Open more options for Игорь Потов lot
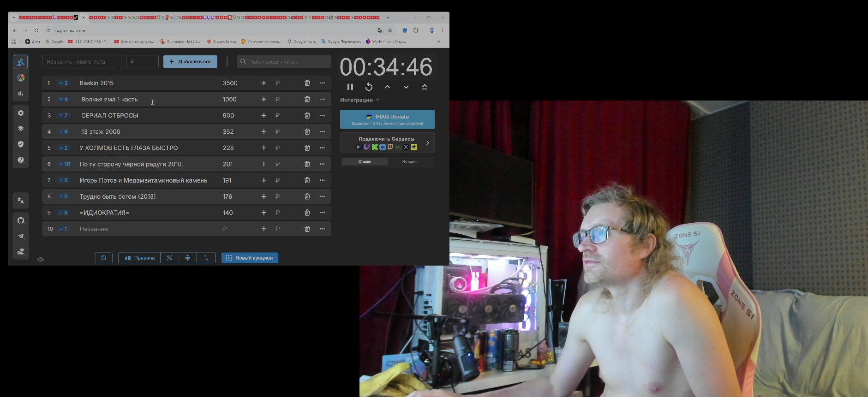Screen dimensions: 868x397 pyautogui.click(x=323, y=180)
